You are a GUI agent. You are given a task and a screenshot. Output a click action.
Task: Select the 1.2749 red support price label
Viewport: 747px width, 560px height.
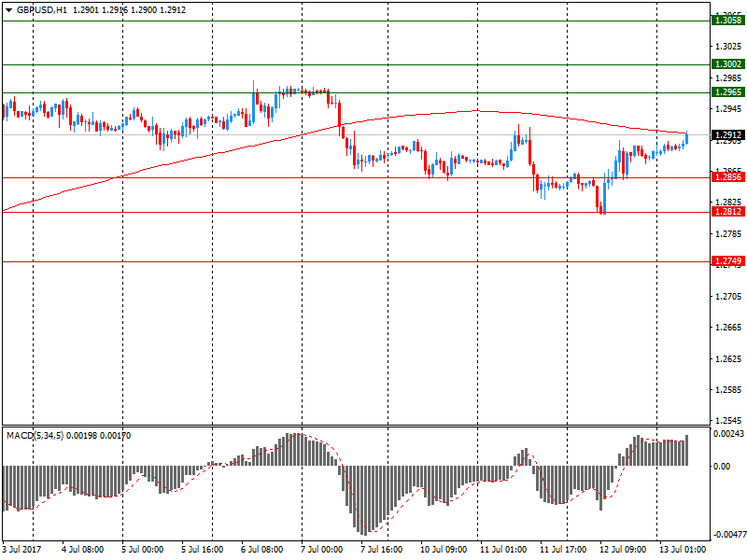[728, 261]
